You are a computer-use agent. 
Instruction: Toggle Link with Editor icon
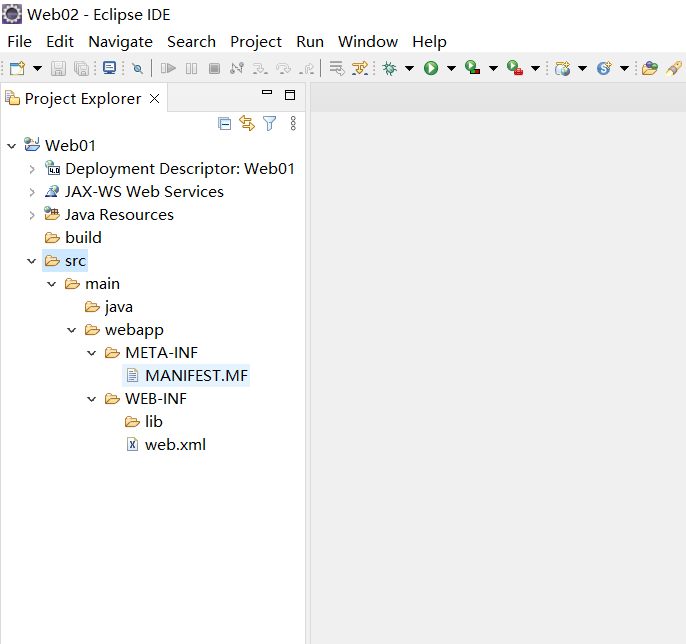[247, 123]
